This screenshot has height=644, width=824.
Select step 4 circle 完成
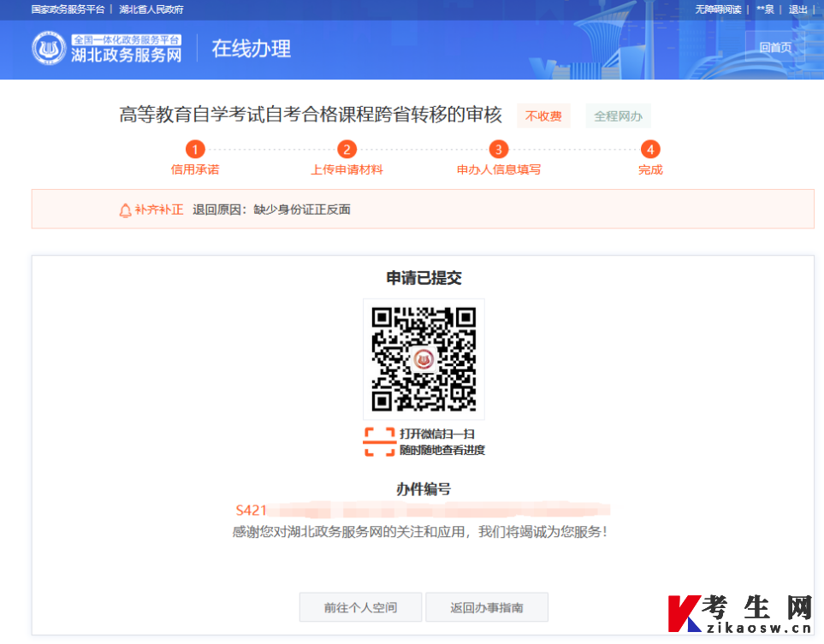[x=650, y=150]
